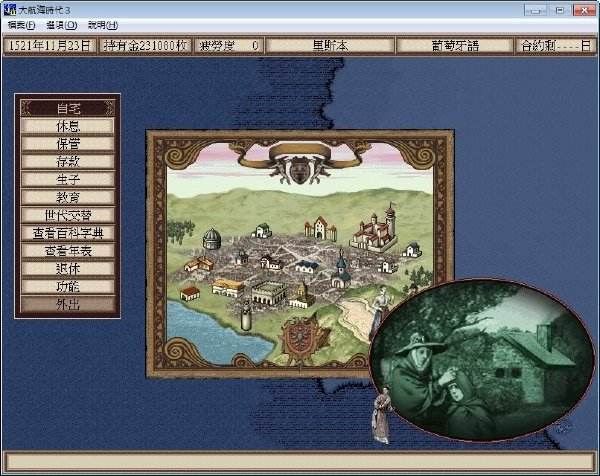Select the golden-spired building near the plaza
This screenshot has height=476, width=600.
point(302,295)
